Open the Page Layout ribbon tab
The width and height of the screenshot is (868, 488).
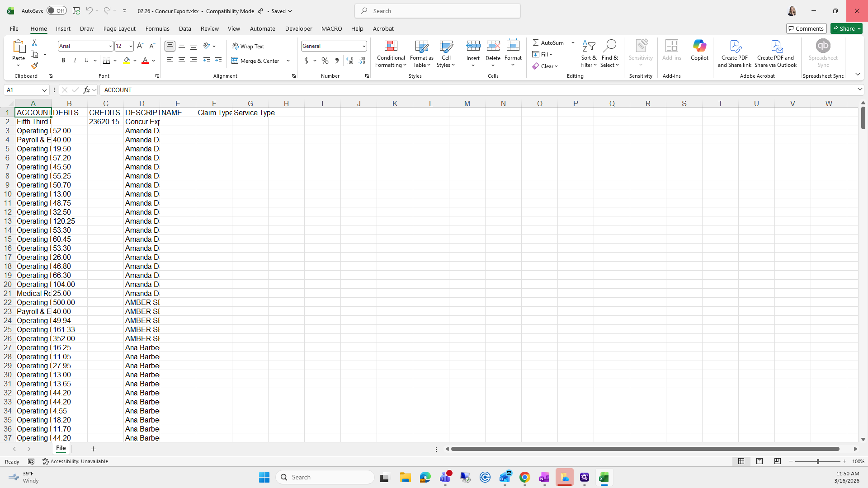[x=119, y=28]
